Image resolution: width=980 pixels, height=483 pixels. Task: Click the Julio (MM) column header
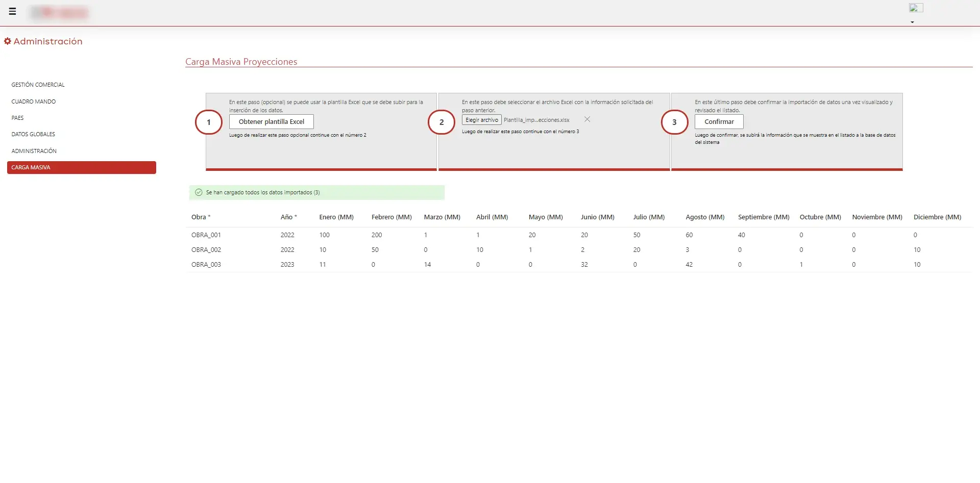[649, 217]
